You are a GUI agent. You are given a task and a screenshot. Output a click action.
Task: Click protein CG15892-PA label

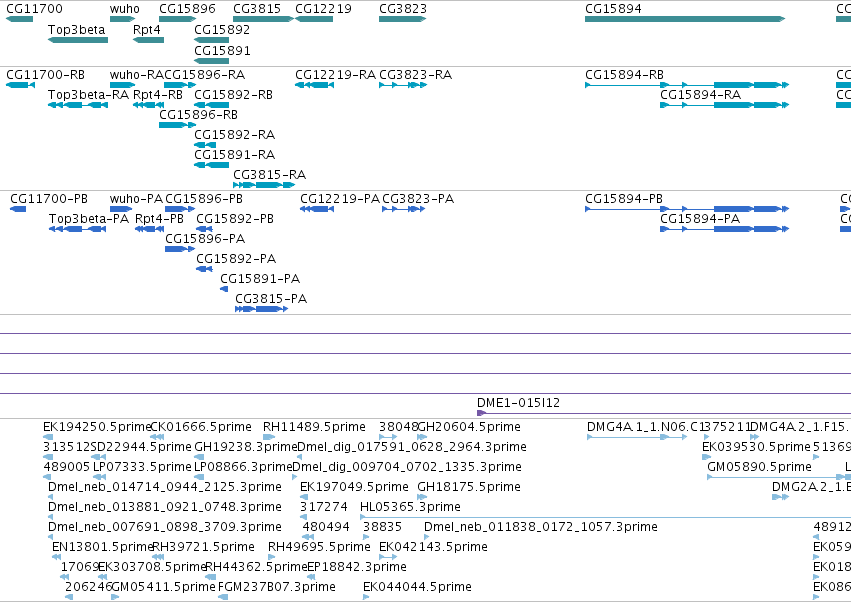tap(236, 259)
